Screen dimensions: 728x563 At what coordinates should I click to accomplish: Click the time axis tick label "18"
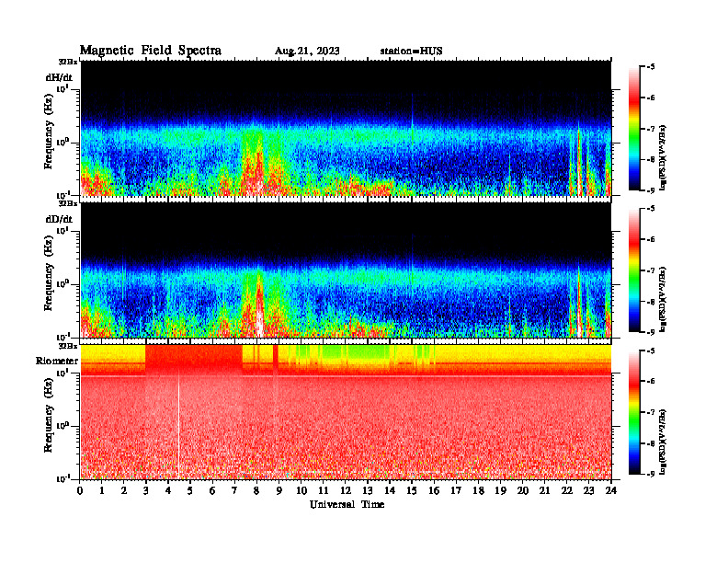(x=478, y=490)
